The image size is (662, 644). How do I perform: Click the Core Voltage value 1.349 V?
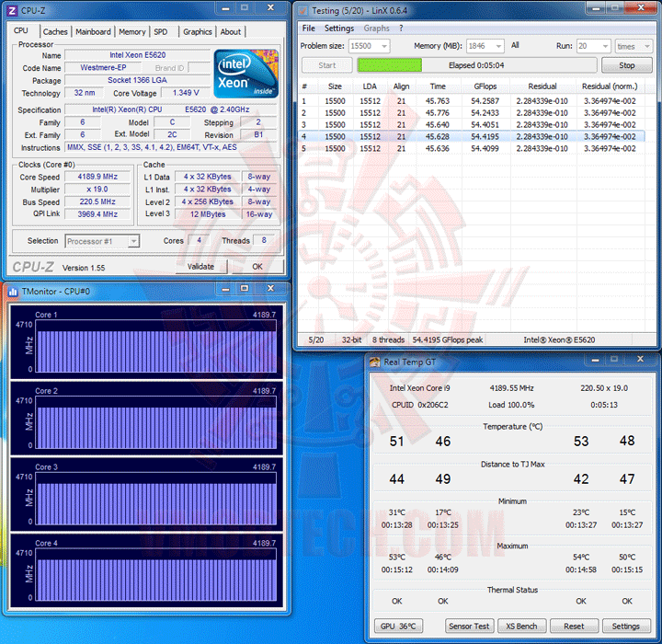click(x=186, y=93)
